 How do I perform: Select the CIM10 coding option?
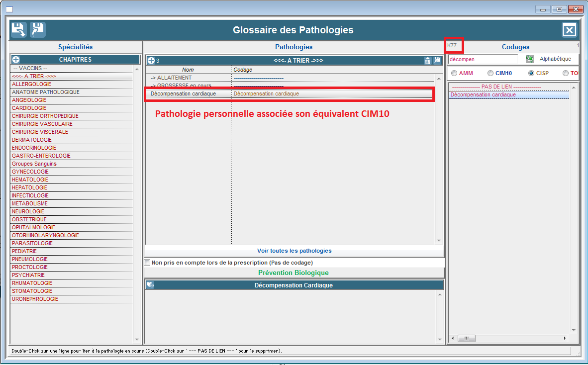pyautogui.click(x=490, y=73)
